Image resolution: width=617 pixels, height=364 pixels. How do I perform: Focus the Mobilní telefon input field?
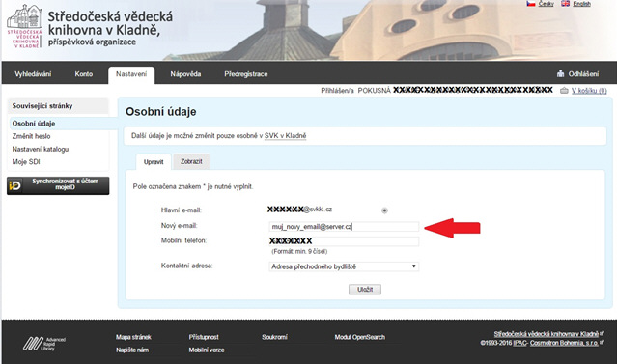[344, 241]
